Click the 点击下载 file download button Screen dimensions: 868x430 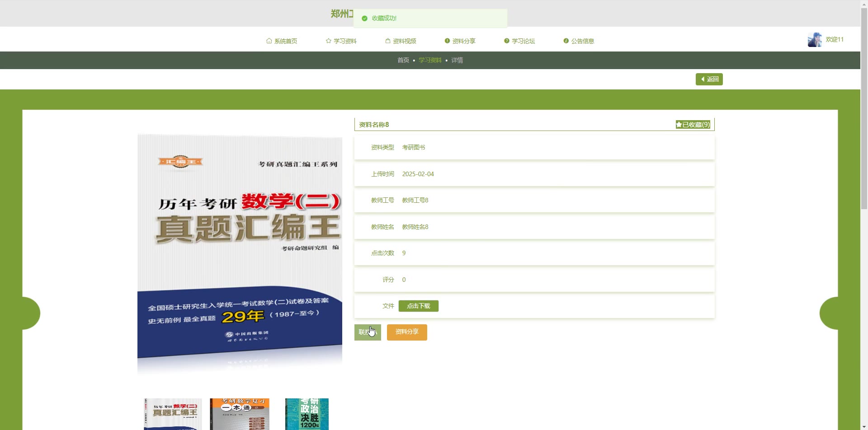(x=419, y=306)
